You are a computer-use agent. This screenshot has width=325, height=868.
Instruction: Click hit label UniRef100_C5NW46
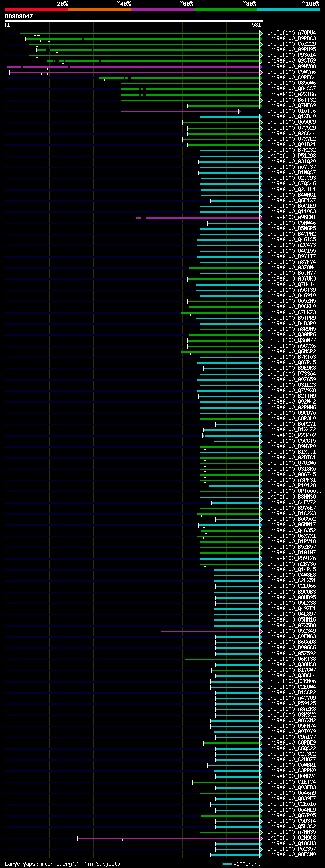(x=291, y=223)
